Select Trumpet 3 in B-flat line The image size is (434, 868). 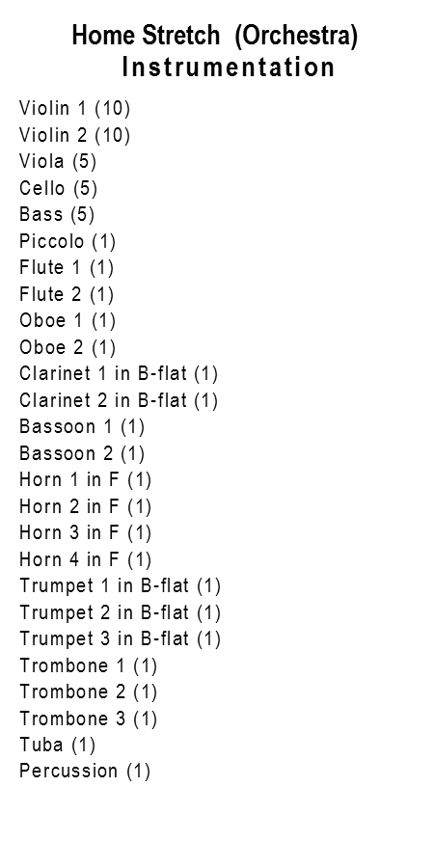(121, 638)
